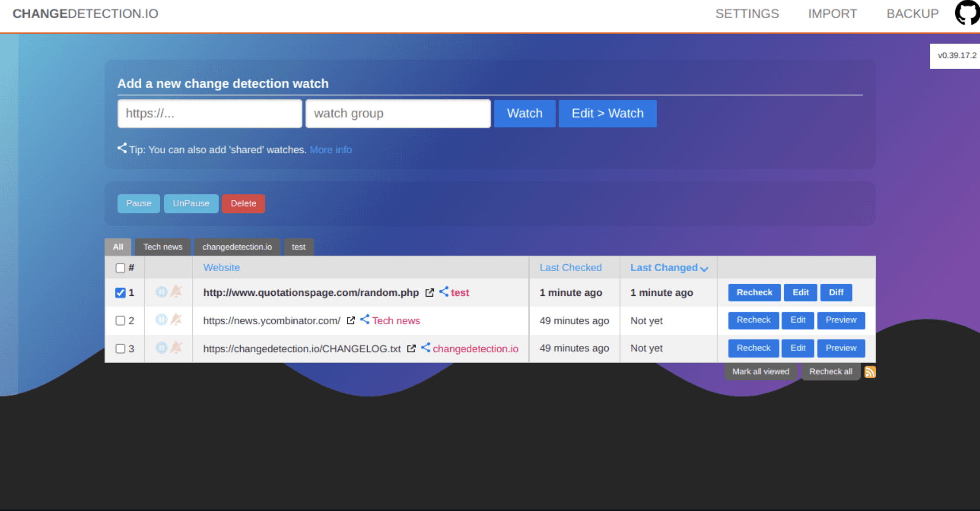Sort table by Website column

click(221, 268)
